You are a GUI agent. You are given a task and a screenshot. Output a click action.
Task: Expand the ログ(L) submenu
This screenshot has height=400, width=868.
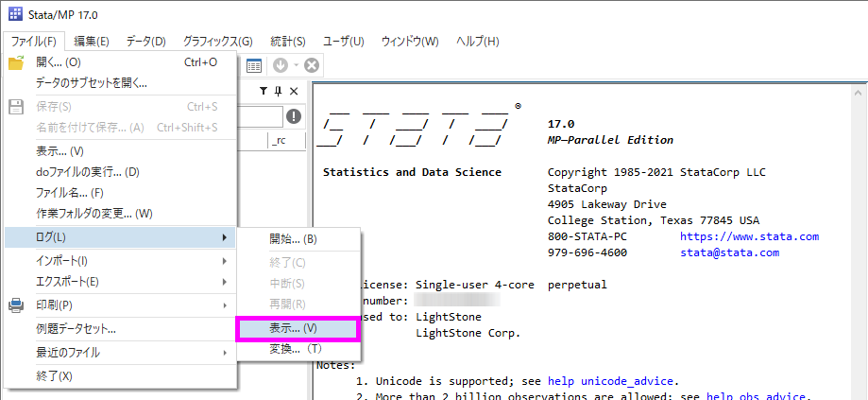(120, 237)
